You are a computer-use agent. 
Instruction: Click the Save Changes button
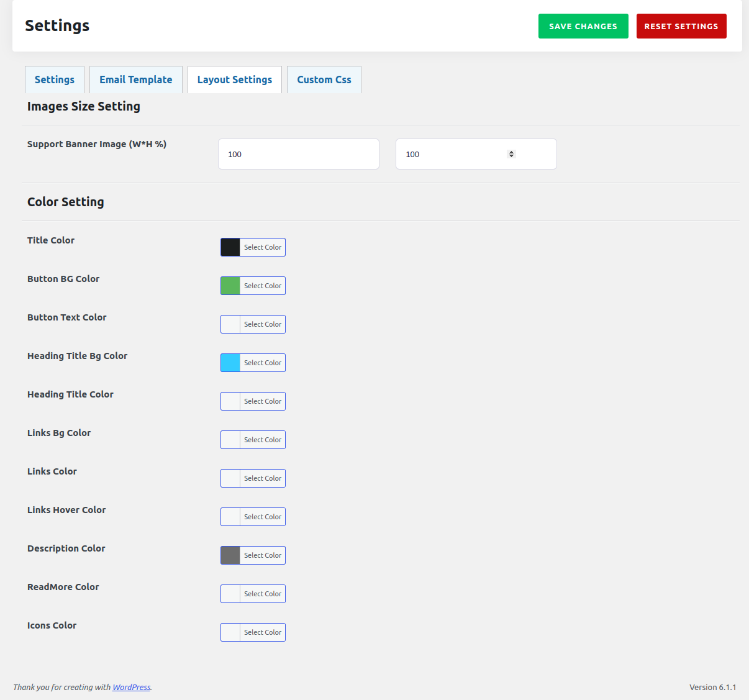click(583, 26)
